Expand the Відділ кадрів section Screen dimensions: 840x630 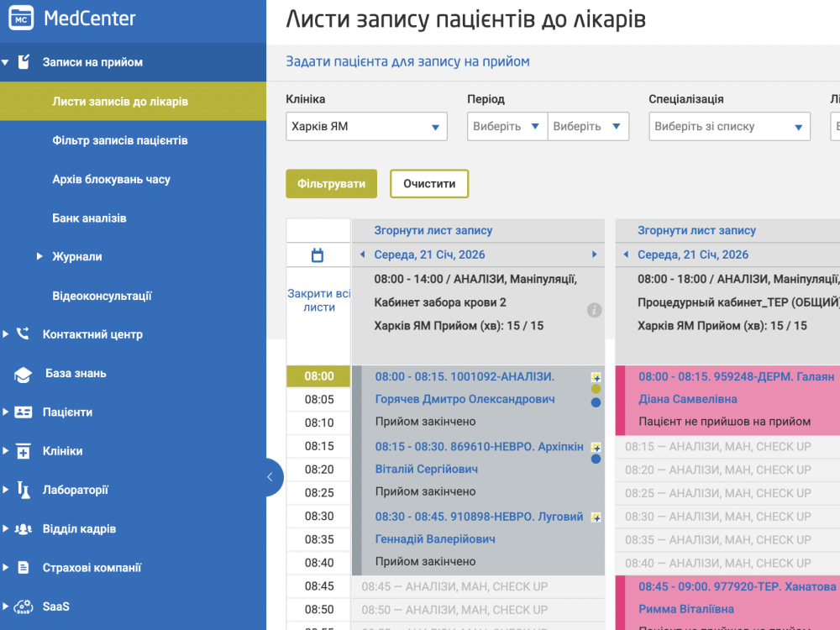click(x=5, y=528)
